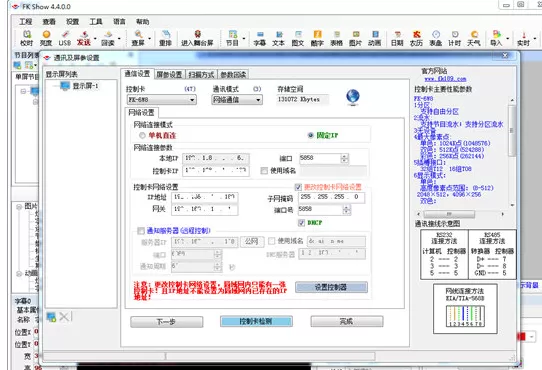Add a 天气 weather item

coord(474,38)
